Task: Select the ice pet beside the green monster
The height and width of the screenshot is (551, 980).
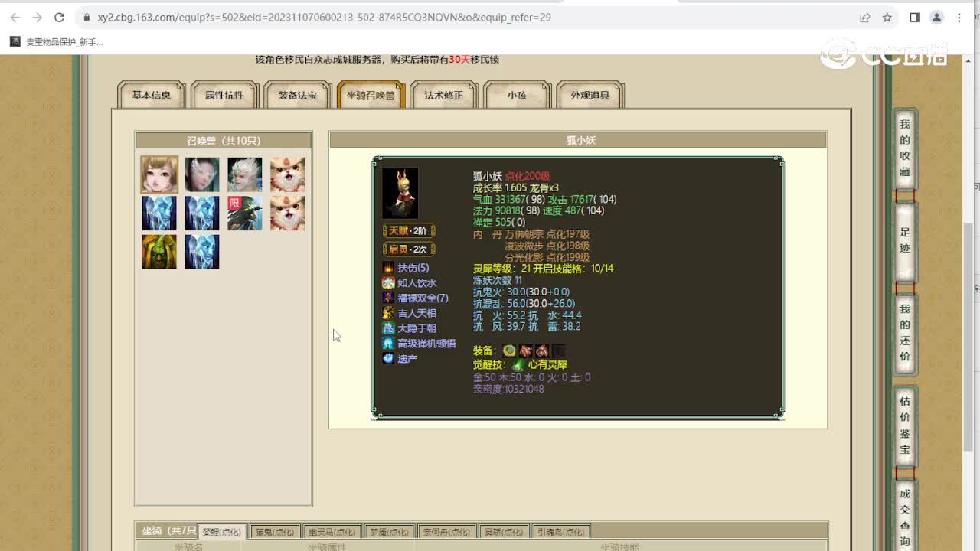Action: [x=202, y=251]
